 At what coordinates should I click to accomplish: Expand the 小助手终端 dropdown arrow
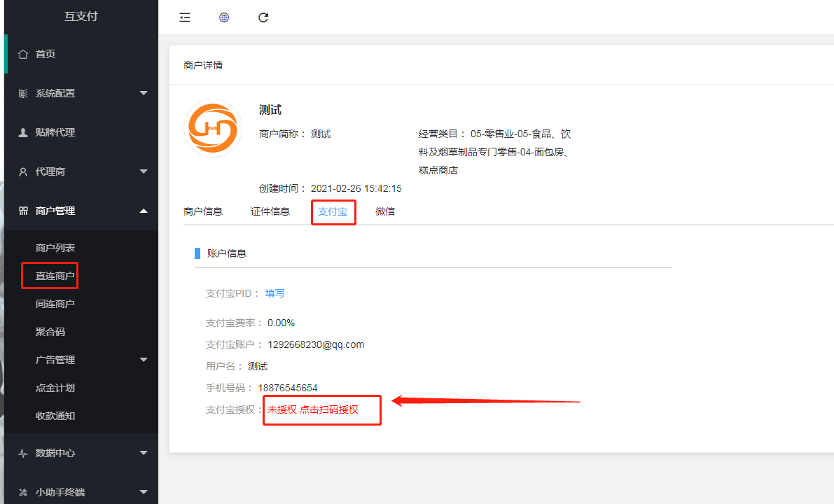pos(144,492)
